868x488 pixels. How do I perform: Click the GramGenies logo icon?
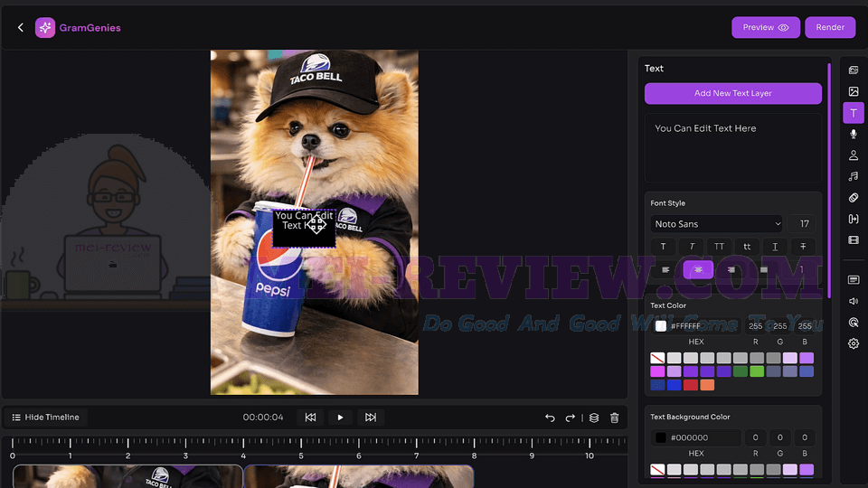coord(45,28)
